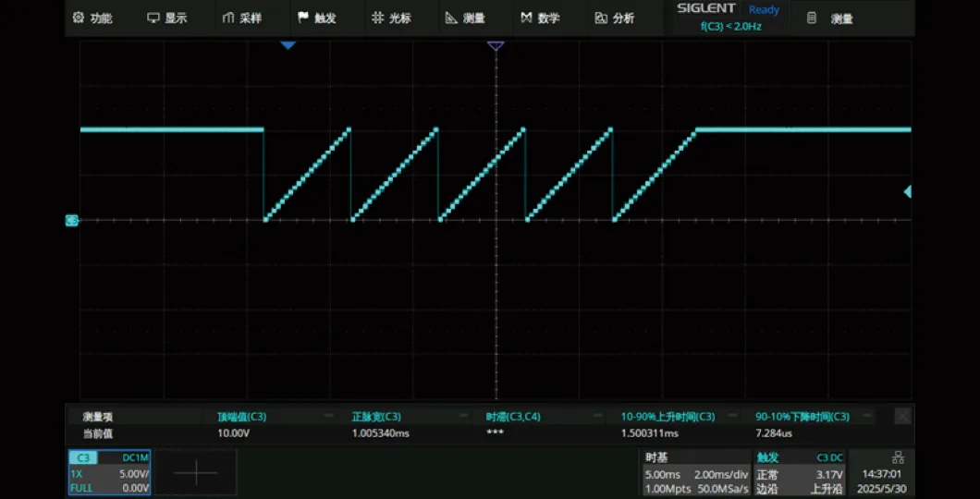Click the 5.00ms horizontal delay value
The width and height of the screenshot is (980, 499).
[x=661, y=475]
